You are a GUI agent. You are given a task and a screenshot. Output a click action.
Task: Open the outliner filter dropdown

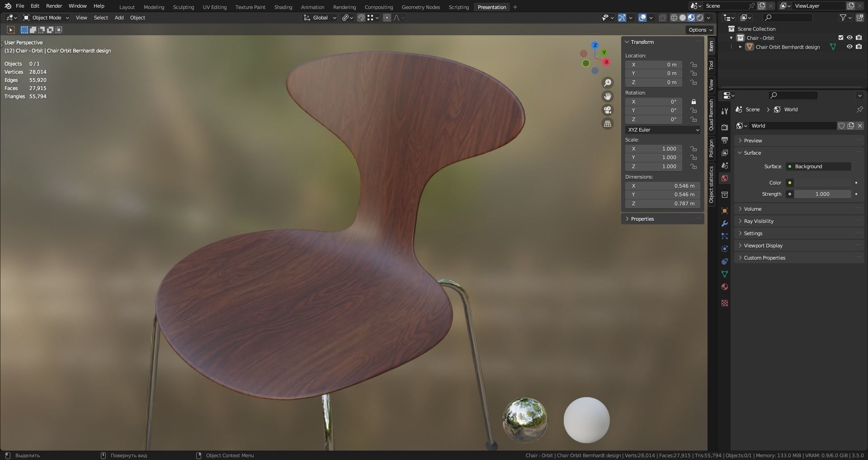[845, 18]
